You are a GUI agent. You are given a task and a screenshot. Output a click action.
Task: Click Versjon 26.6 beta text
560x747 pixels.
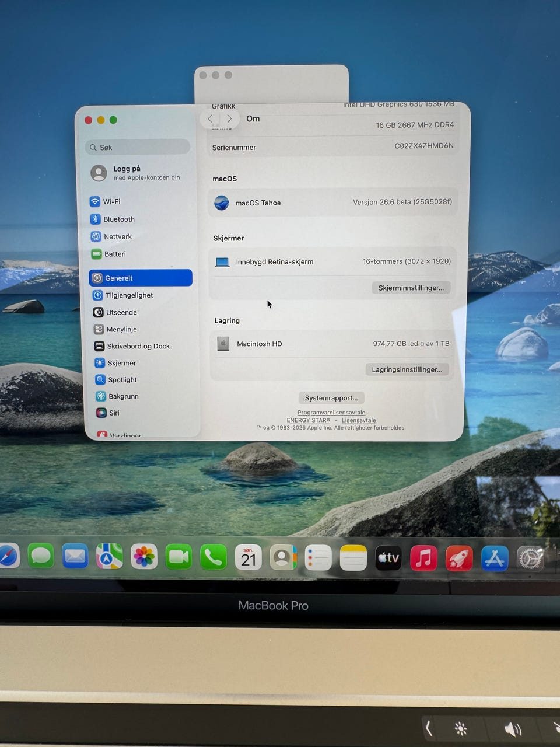402,203
